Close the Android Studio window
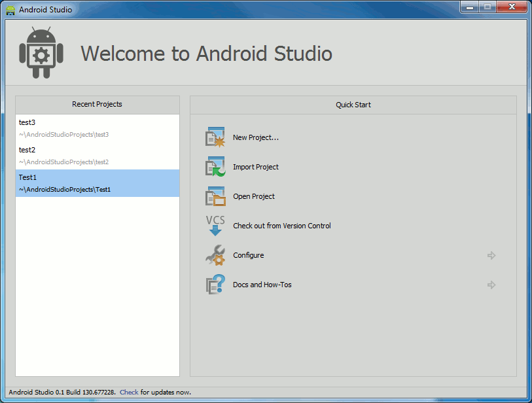532x403 pixels. [x=512, y=7]
